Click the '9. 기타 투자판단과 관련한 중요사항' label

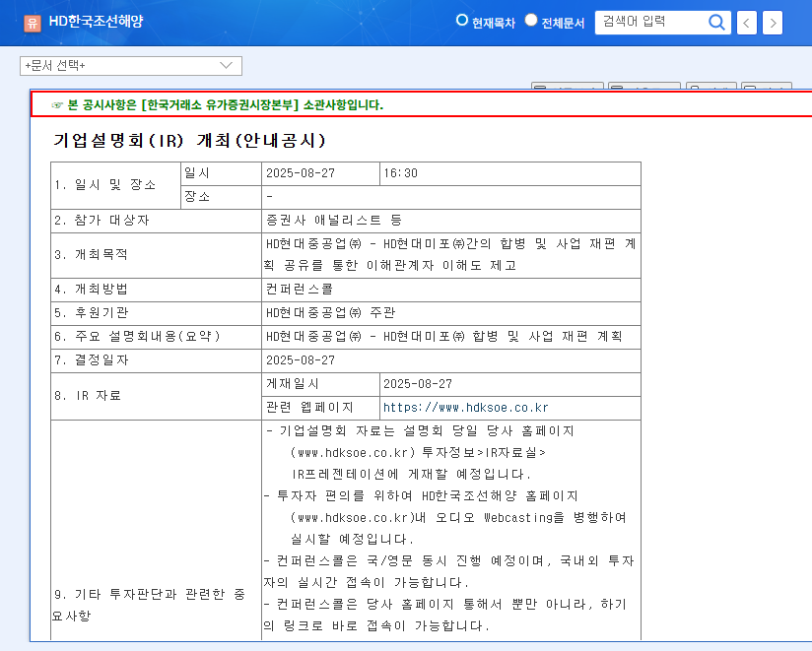point(149,605)
